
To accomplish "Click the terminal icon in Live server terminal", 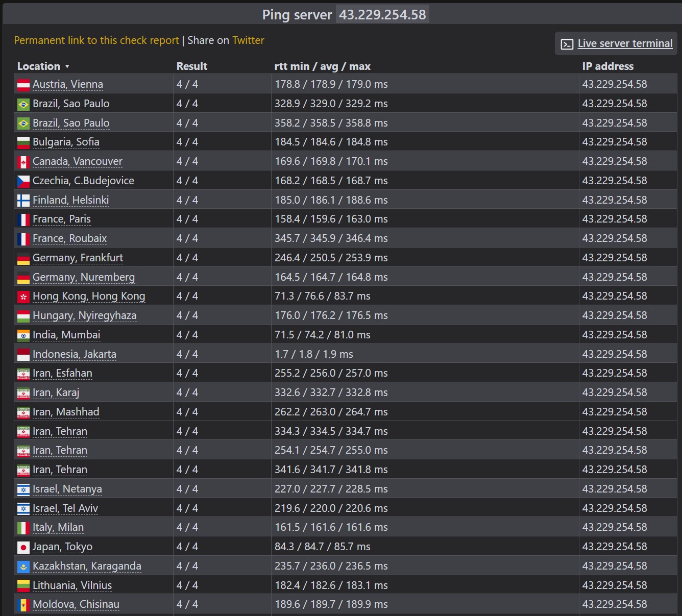I will pyautogui.click(x=567, y=44).
